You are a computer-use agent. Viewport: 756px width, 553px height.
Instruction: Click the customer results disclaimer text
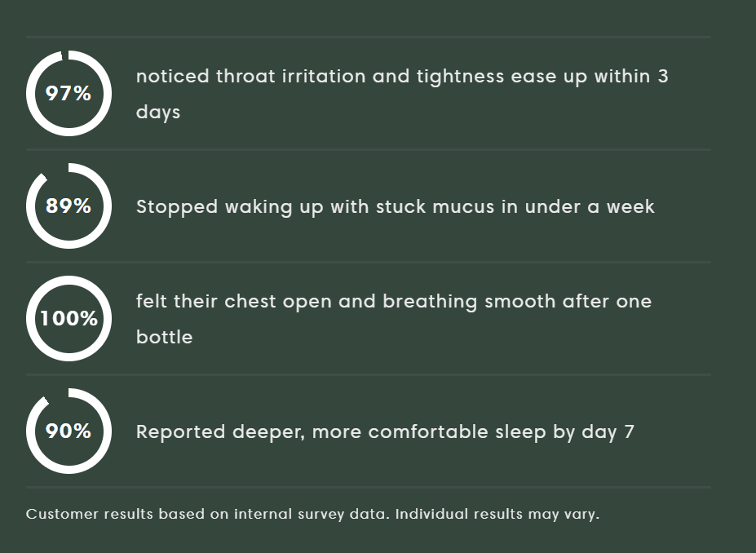(210, 515)
